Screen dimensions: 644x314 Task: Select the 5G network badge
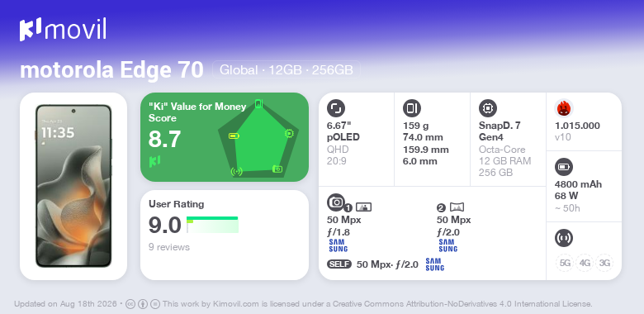[565, 263]
